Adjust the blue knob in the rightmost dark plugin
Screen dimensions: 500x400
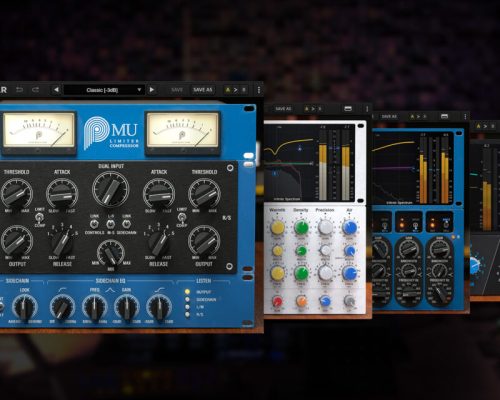point(475,265)
